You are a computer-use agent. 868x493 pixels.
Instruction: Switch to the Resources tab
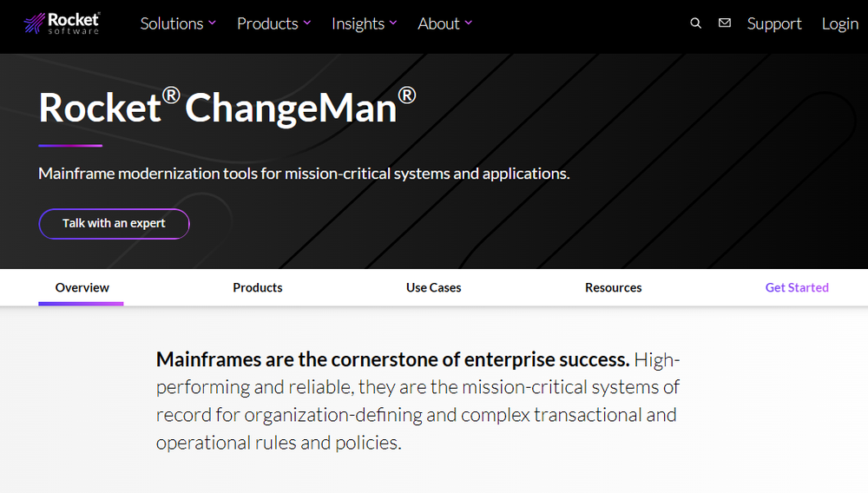(614, 287)
